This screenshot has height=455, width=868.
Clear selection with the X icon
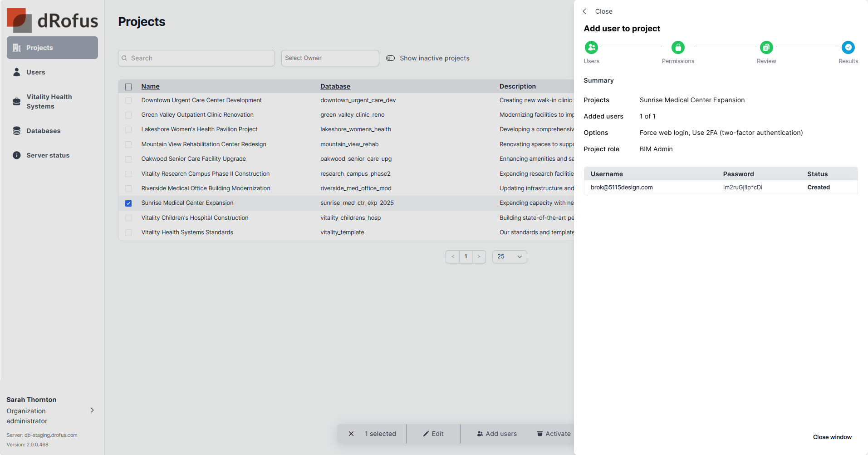click(x=351, y=434)
